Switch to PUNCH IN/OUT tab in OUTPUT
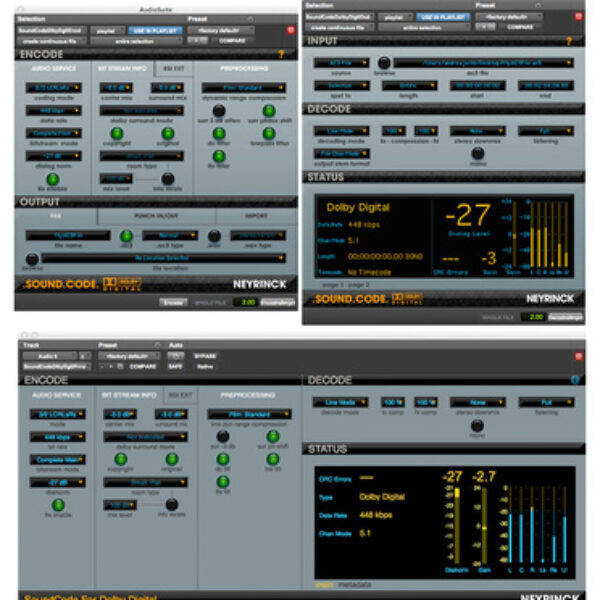The height and width of the screenshot is (600, 600). (156, 216)
